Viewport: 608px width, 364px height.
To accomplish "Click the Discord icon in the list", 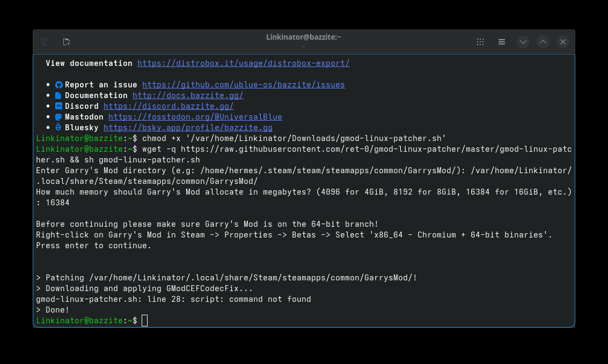I will tap(58, 106).
